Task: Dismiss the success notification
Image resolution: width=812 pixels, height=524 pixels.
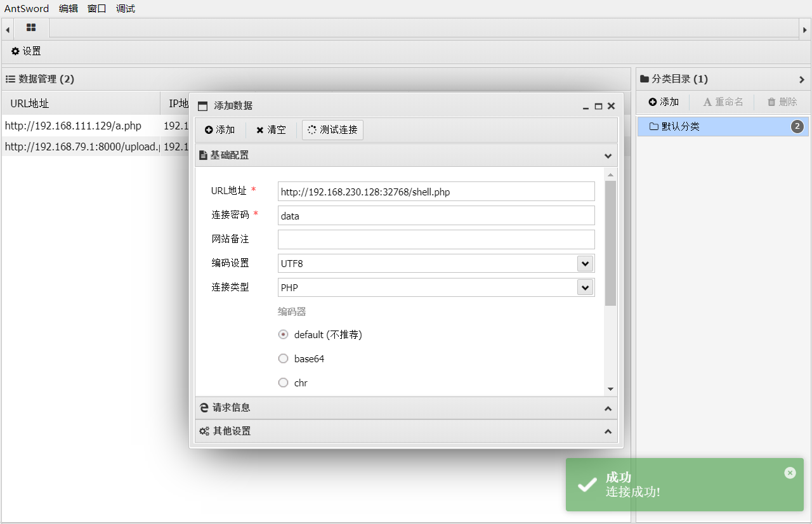Action: tap(790, 473)
